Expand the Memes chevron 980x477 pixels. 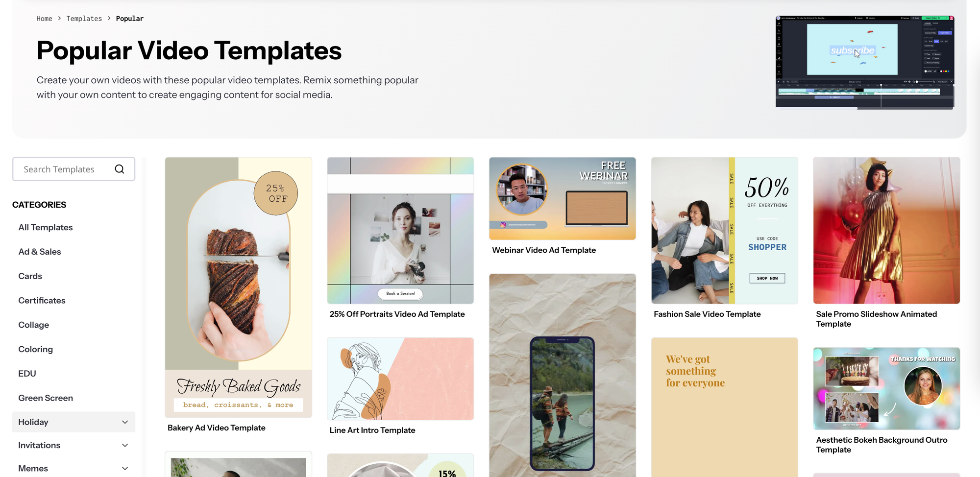125,468
